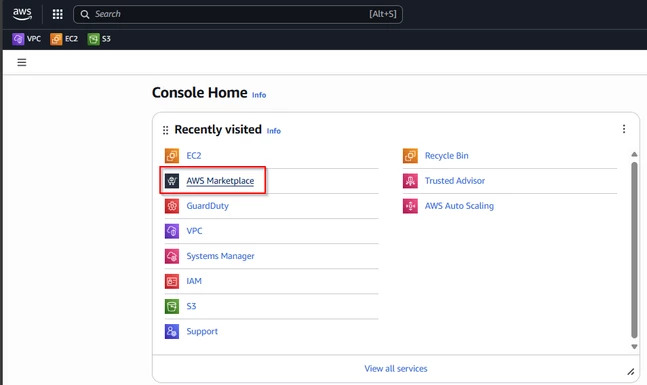The height and width of the screenshot is (385, 647).
Task: Open Recently visited widget options menu
Action: (x=624, y=129)
